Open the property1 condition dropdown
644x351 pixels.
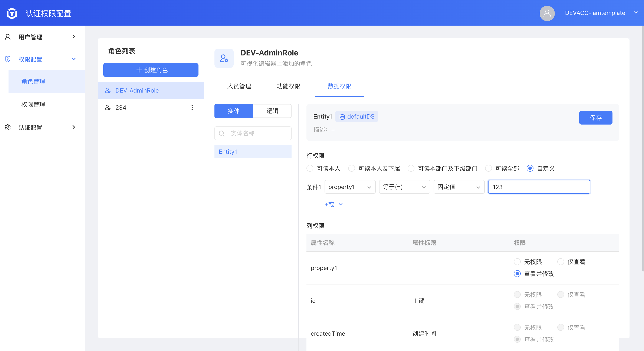350,187
